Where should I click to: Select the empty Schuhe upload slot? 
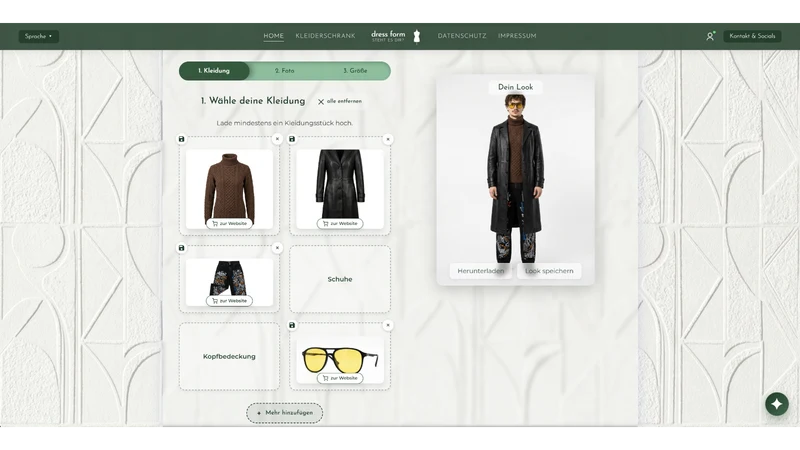coord(340,279)
